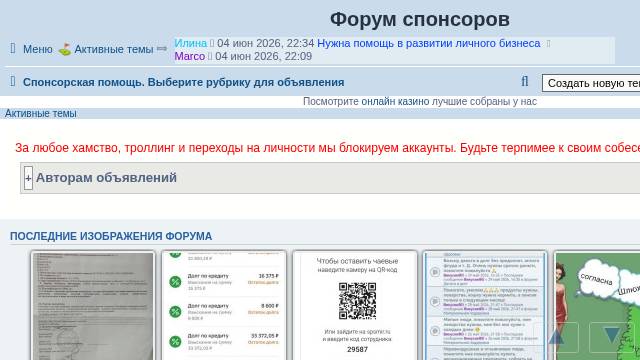Open the scanned document thumbnail
Screen dimensions: 640x360
coord(93,306)
